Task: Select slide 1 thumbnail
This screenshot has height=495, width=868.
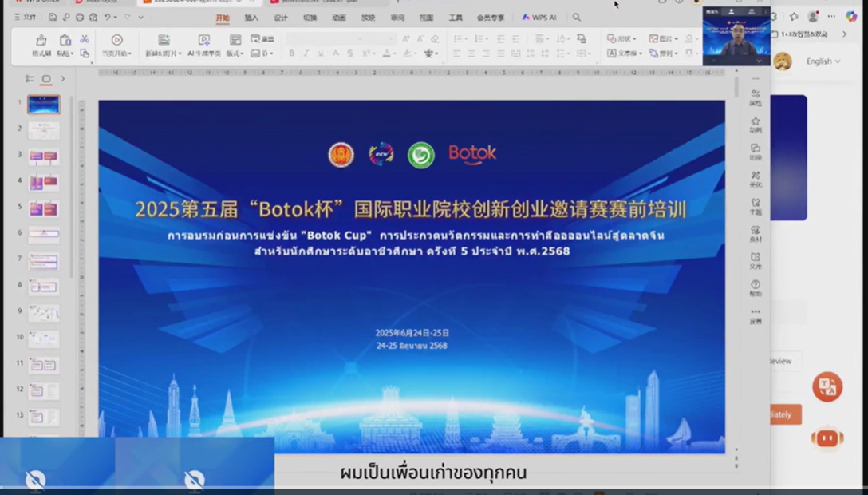Action: click(44, 104)
